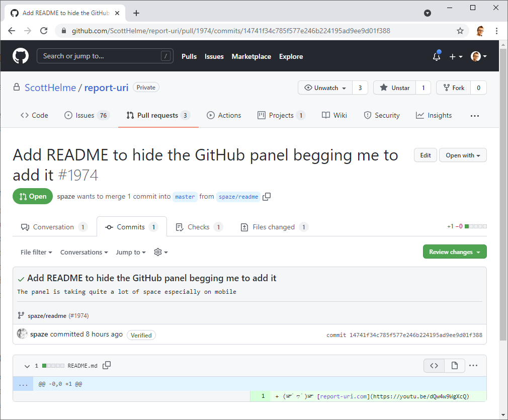The height and width of the screenshot is (420, 508).
Task: Open the Insights tab
Action: [434, 115]
